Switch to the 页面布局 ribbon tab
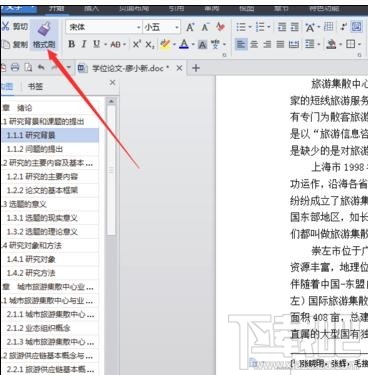Image resolution: width=368 pixels, height=375 pixels. coord(134,9)
